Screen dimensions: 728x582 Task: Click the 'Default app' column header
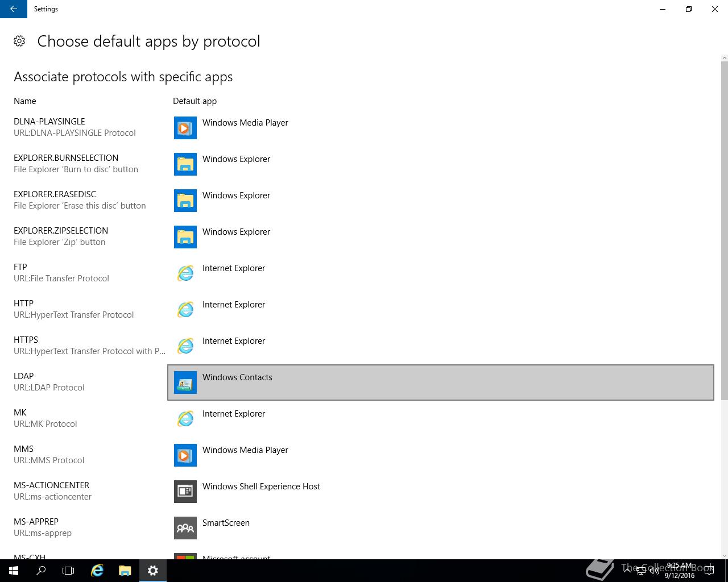coord(195,101)
